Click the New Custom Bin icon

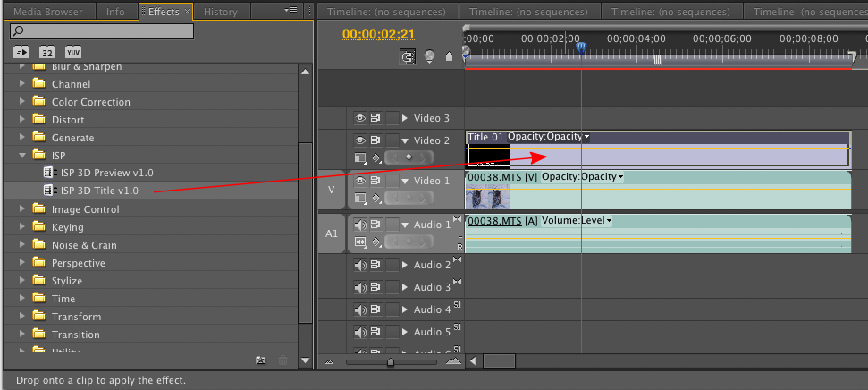(261, 360)
